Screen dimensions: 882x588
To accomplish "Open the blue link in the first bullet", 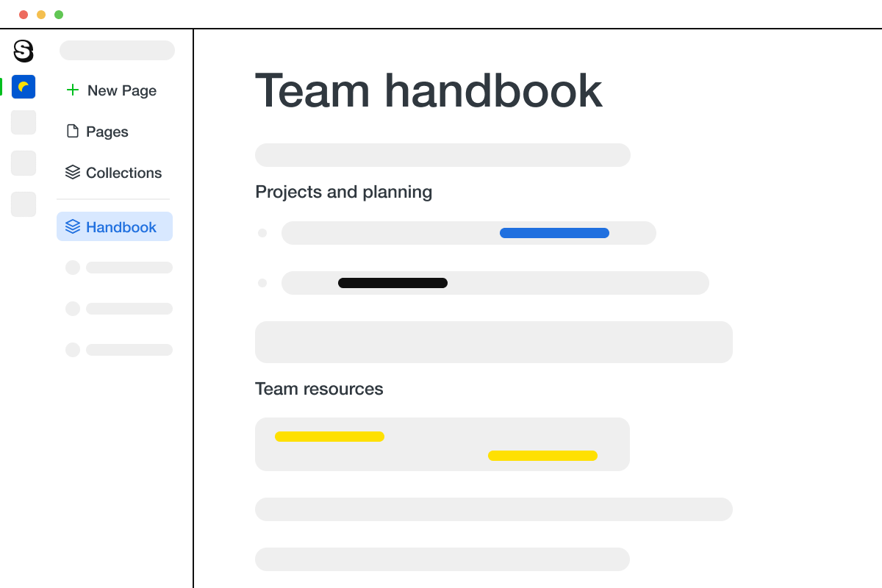I will [x=554, y=232].
